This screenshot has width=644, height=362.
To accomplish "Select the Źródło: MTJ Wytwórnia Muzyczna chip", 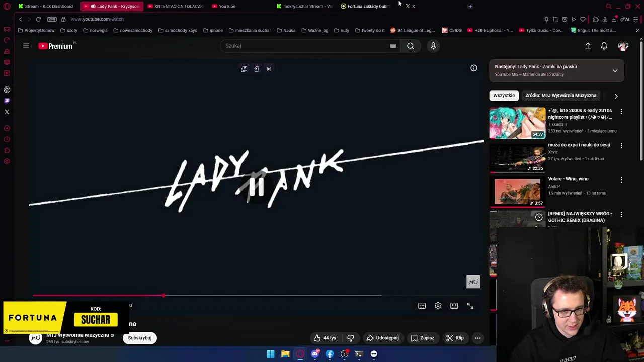I will tap(560, 95).
